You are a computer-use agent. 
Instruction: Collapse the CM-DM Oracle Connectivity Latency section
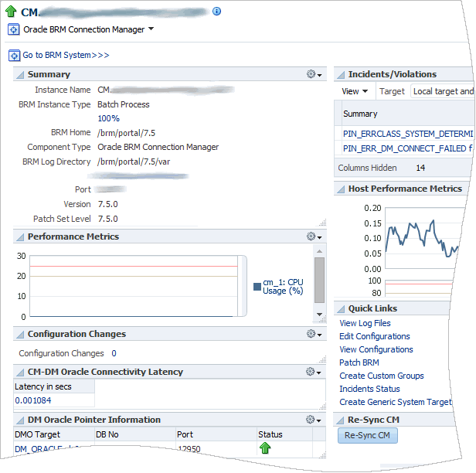(20, 373)
